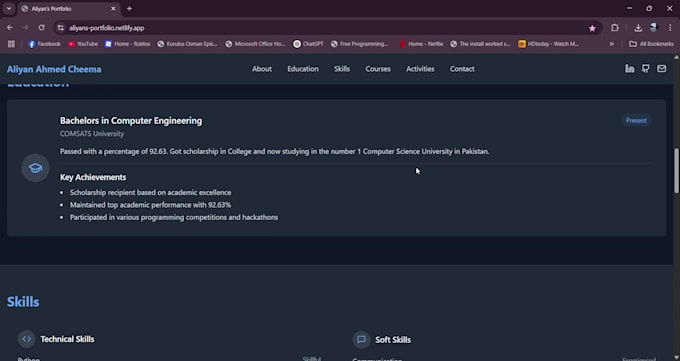Viewport: 680px width, 361px height.
Task: Open Home - Netflix bookmark
Action: click(x=421, y=44)
